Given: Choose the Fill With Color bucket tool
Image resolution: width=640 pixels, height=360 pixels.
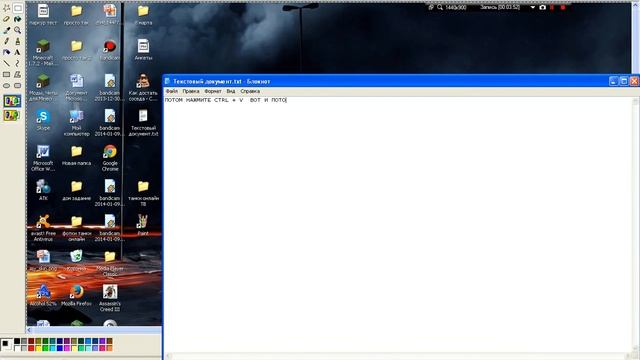Looking at the screenshot, I should pos(18,19).
